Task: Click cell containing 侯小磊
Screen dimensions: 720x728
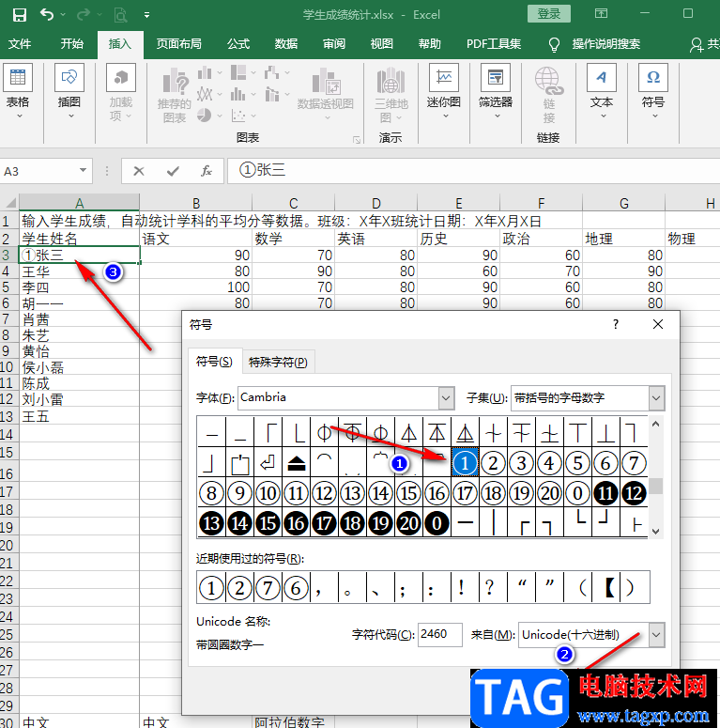Action: pos(79,367)
